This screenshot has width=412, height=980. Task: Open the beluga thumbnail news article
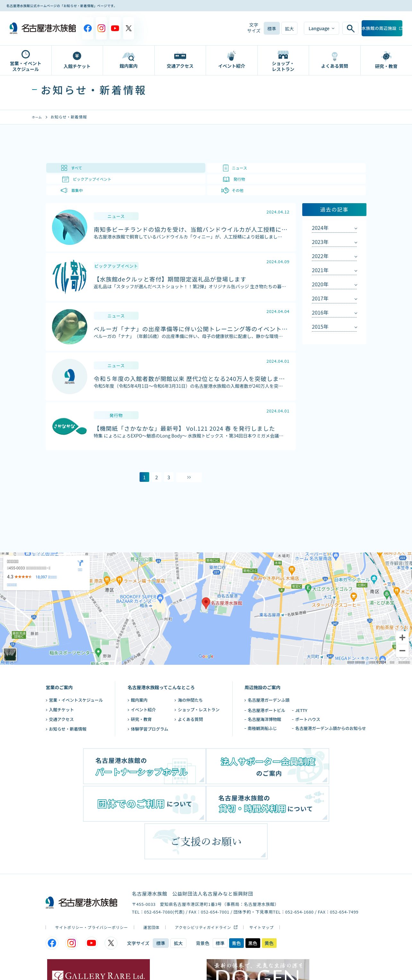(70, 326)
